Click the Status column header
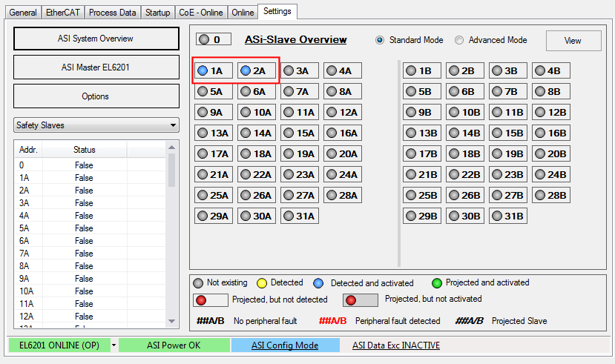The width and height of the screenshot is (615, 364). coord(85,150)
